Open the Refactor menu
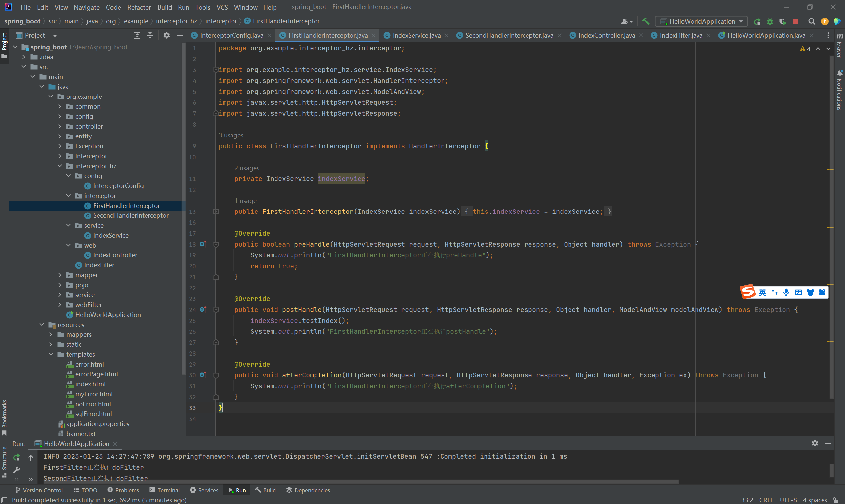The width and height of the screenshot is (845, 504). tap(139, 7)
